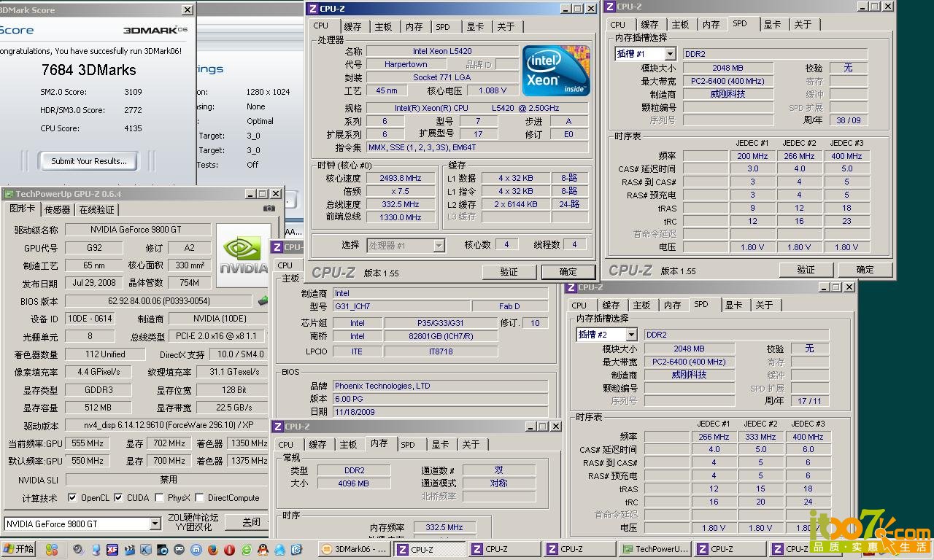Click 确定 in the 插槽 #1 SPD window
This screenshot has width=934, height=560.
(865, 270)
